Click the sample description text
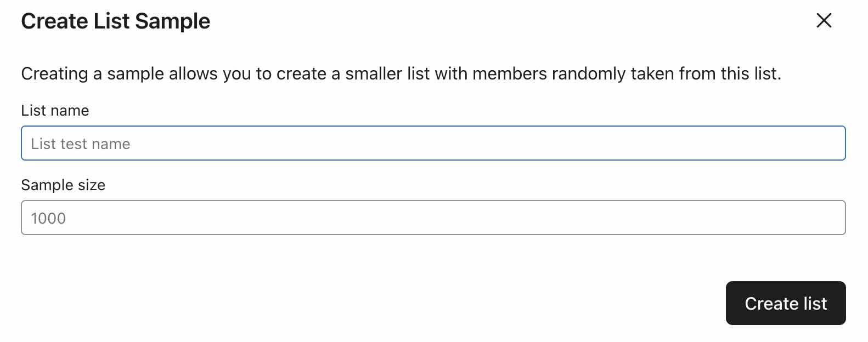This screenshot has height=342, width=868. point(402,73)
